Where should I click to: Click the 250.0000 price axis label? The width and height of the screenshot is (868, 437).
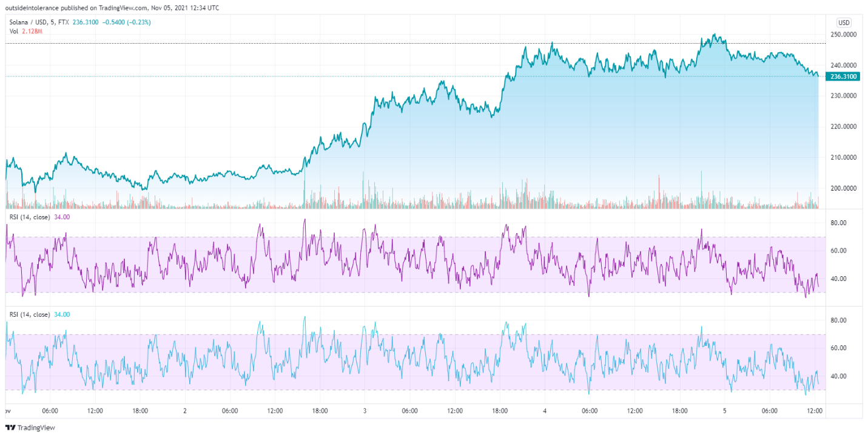click(844, 35)
